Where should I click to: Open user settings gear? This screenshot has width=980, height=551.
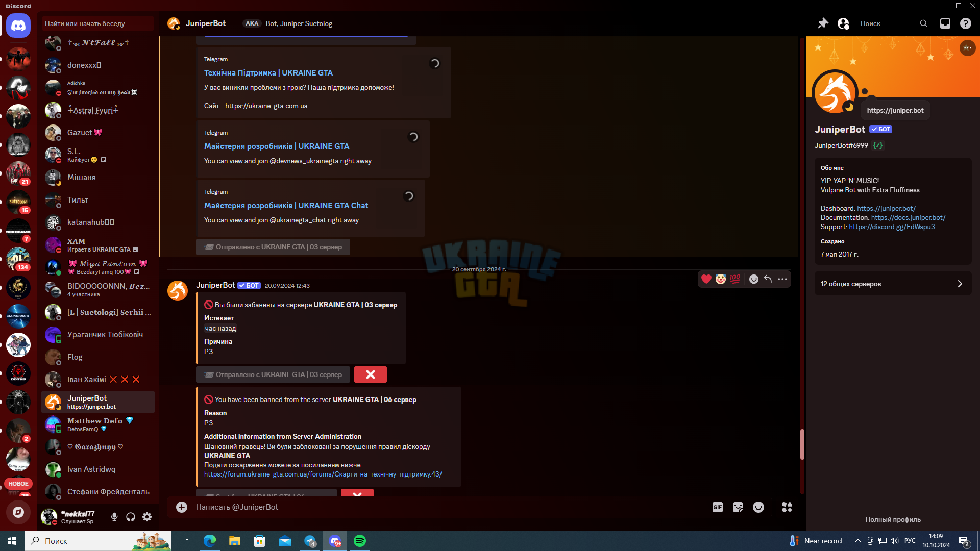tap(147, 517)
